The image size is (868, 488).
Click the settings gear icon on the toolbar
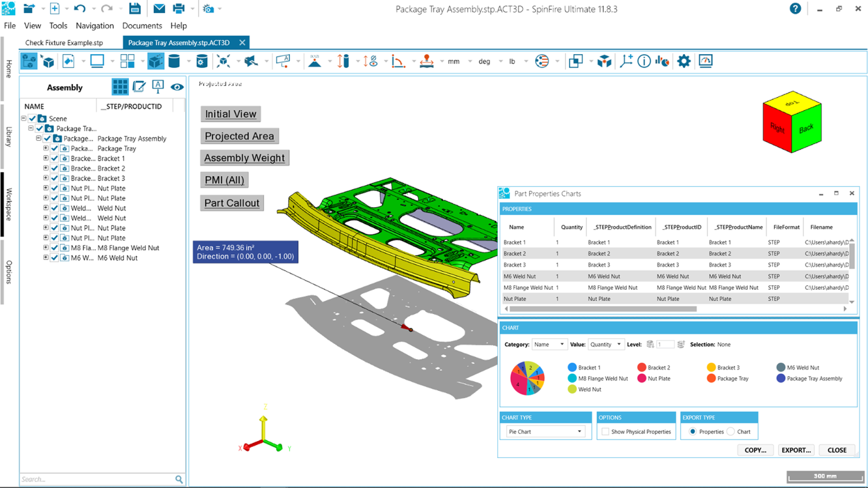(684, 61)
